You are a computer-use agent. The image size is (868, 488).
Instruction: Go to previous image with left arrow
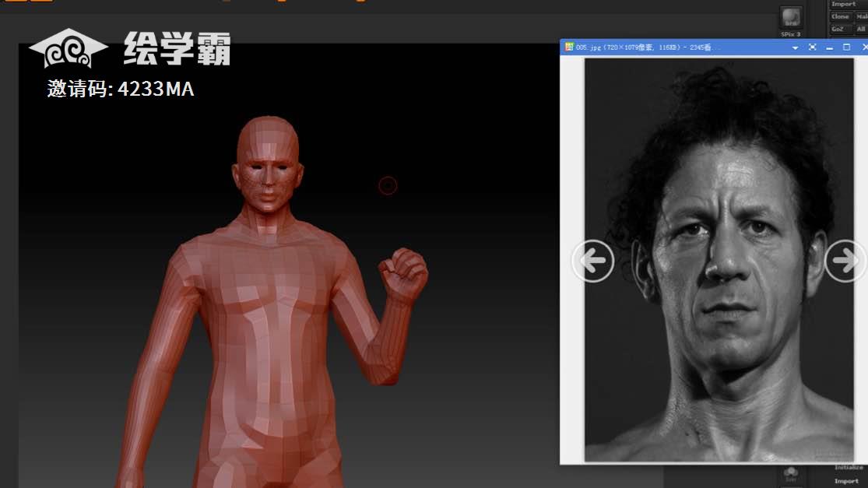pos(592,262)
